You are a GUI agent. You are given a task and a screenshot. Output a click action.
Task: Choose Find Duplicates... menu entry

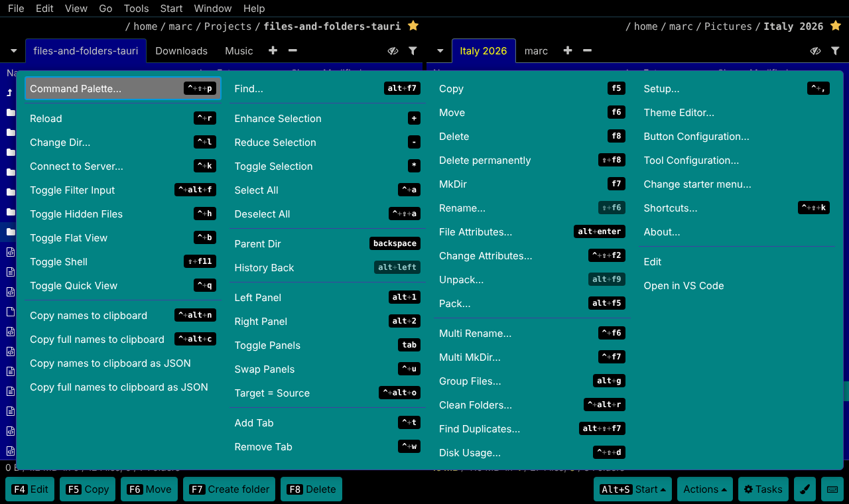pyautogui.click(x=532, y=429)
